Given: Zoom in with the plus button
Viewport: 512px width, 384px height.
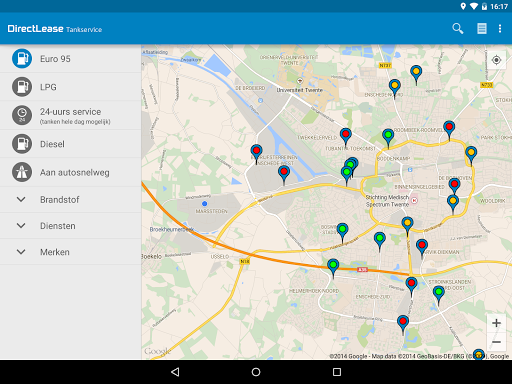Looking at the screenshot, I should [496, 323].
